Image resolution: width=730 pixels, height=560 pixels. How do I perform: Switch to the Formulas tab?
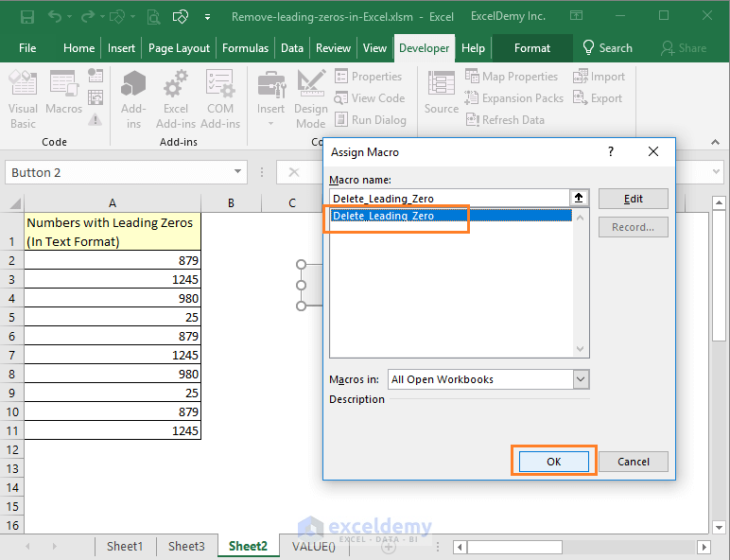[245, 48]
